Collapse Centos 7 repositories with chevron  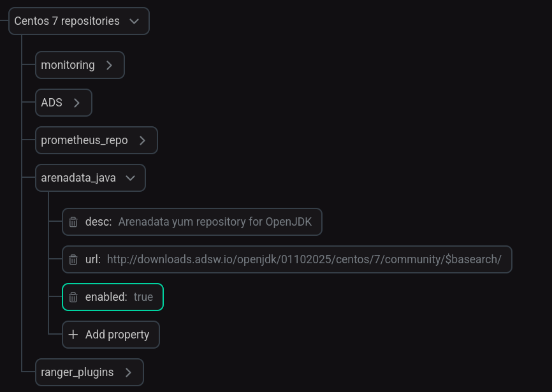pyautogui.click(x=134, y=21)
